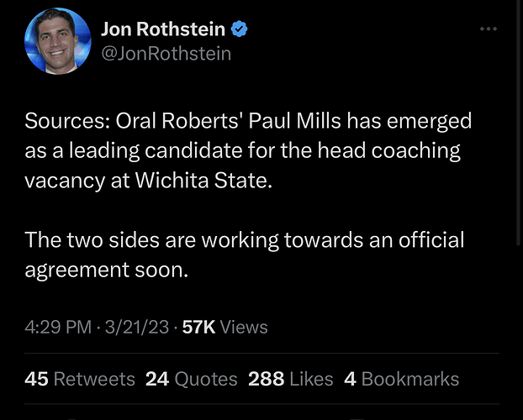
Task: Click the Jon Rothstein display name
Action: pyautogui.click(x=162, y=29)
